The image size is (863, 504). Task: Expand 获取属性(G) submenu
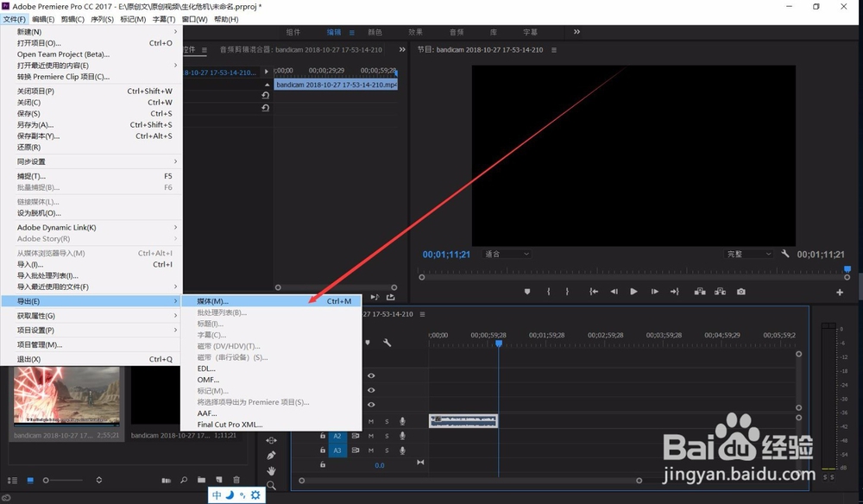click(x=91, y=316)
